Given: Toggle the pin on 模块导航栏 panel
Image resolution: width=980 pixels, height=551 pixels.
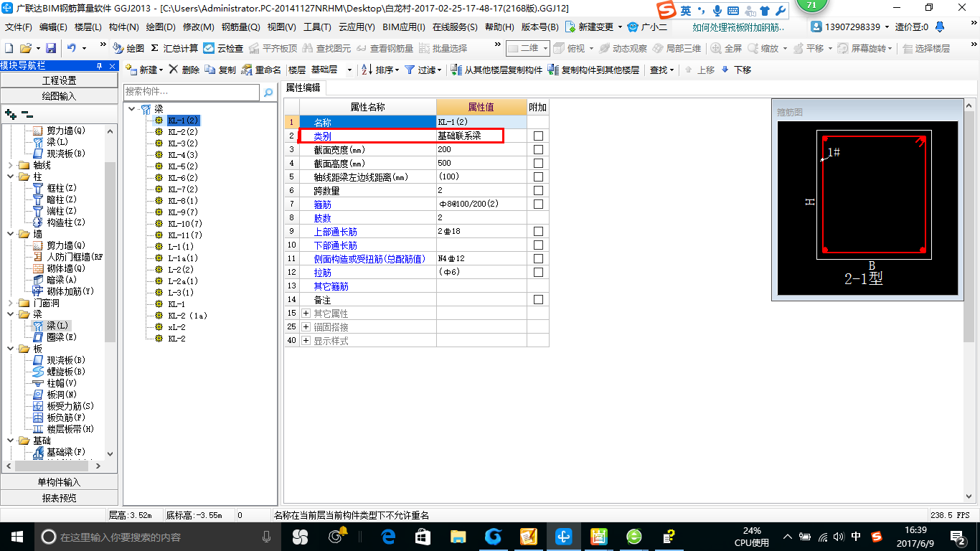Looking at the screenshot, I should pyautogui.click(x=100, y=65).
